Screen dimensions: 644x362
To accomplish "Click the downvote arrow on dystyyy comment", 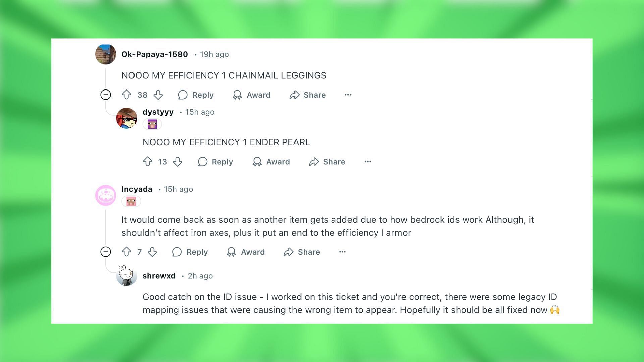I will tap(177, 161).
